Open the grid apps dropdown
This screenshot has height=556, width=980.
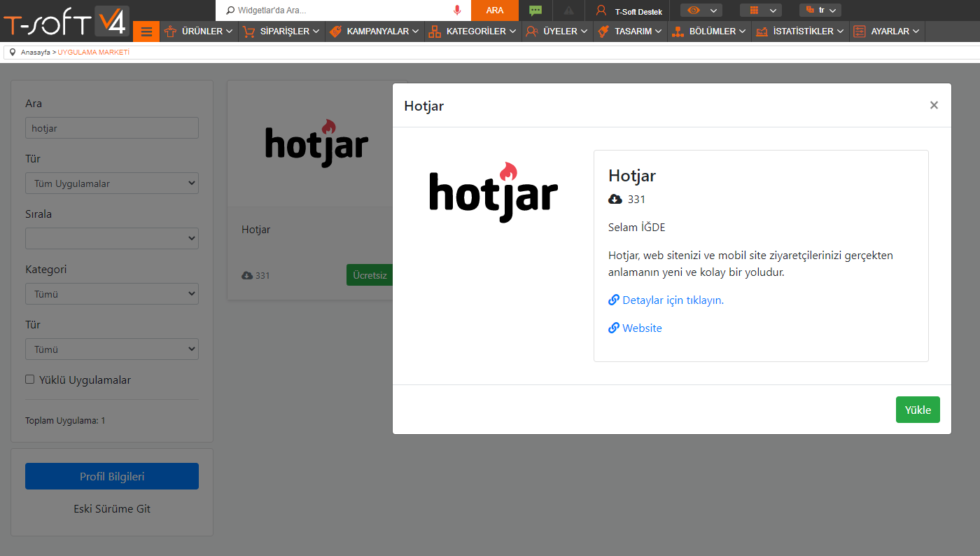[x=761, y=11]
